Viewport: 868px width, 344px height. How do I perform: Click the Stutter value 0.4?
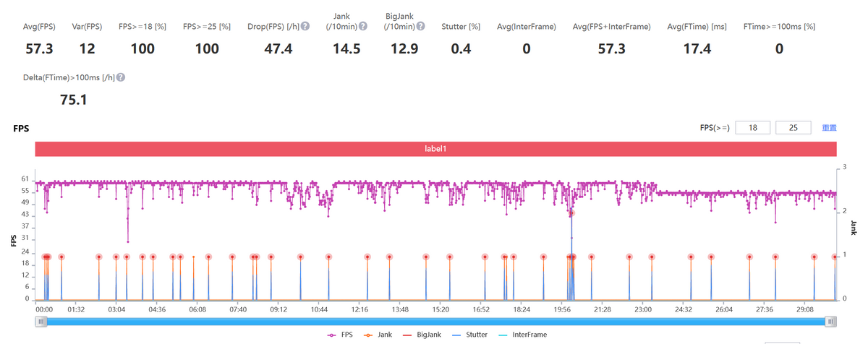pyautogui.click(x=461, y=48)
